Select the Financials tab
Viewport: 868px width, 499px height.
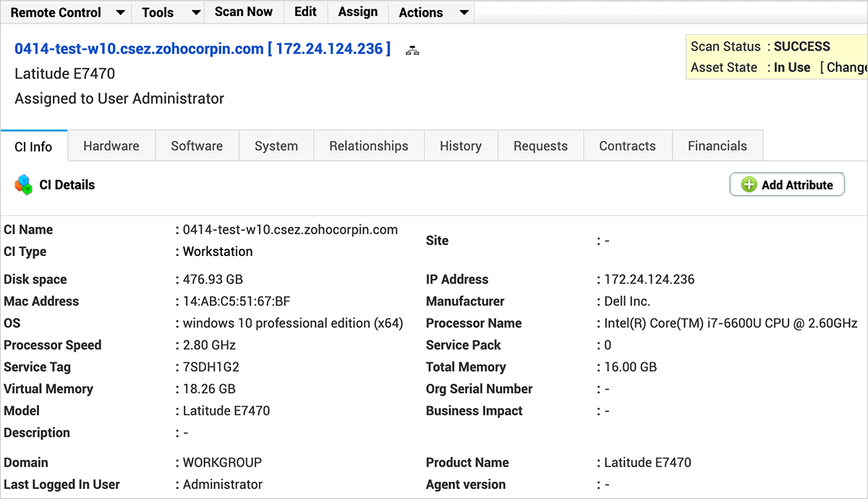coord(718,146)
